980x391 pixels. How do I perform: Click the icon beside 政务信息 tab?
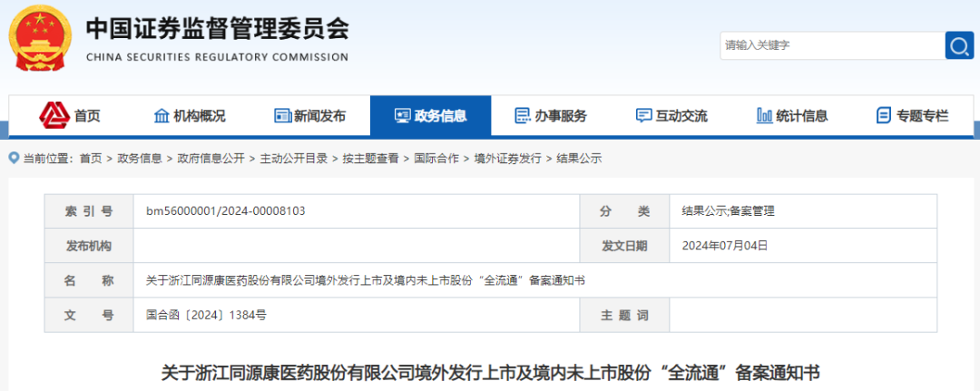coord(402,116)
